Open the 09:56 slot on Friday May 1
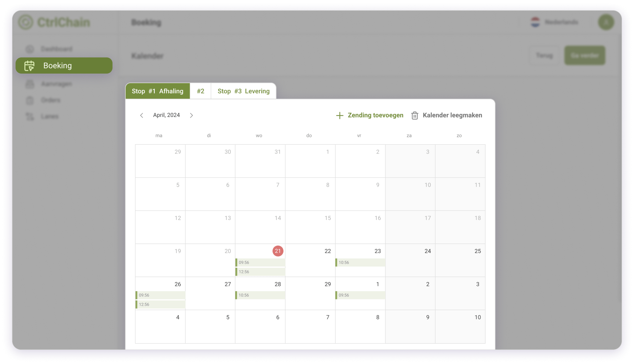This screenshot has height=364, width=634. [360, 295]
